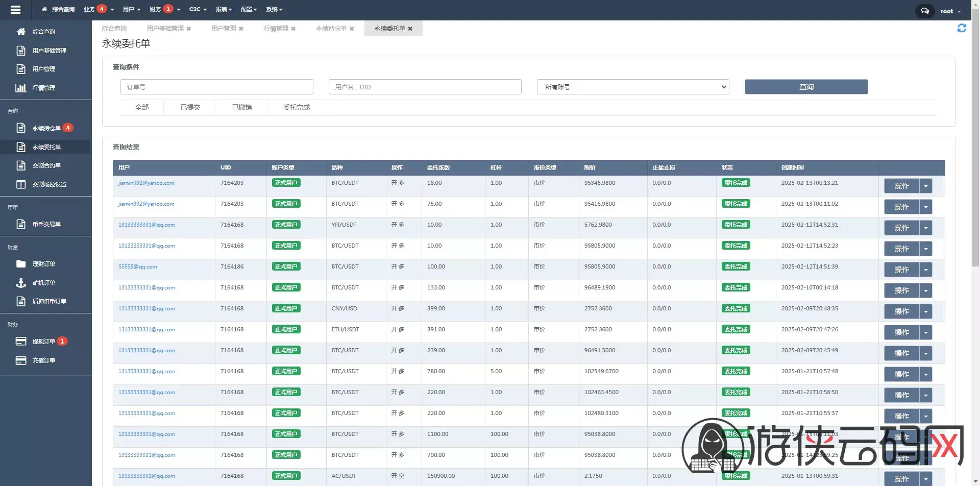Open 提现订单 card icon in sidebar

(21, 342)
